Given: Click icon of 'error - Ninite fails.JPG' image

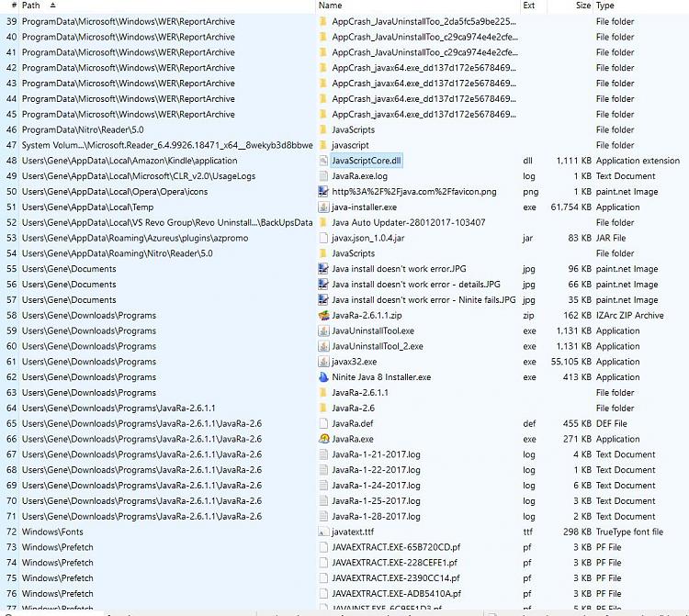Looking at the screenshot, I should pyautogui.click(x=323, y=300).
